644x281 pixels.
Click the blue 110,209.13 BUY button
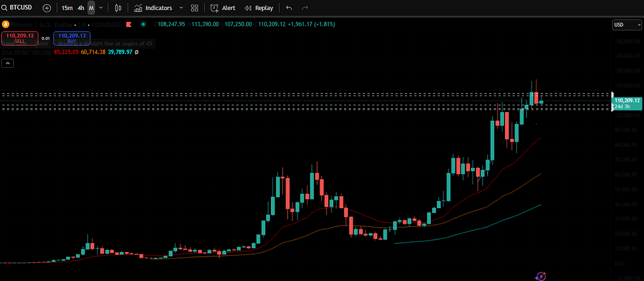72,38
